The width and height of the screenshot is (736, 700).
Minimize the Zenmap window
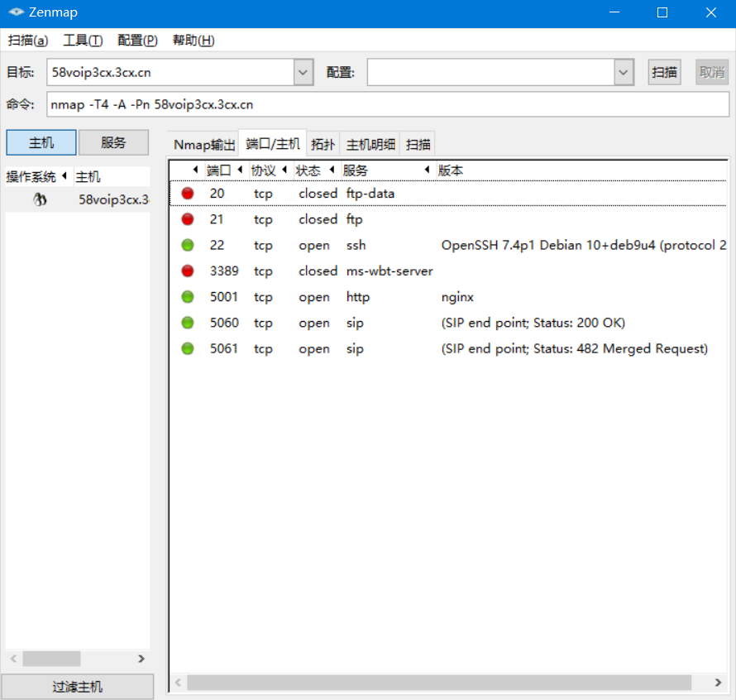tap(614, 12)
